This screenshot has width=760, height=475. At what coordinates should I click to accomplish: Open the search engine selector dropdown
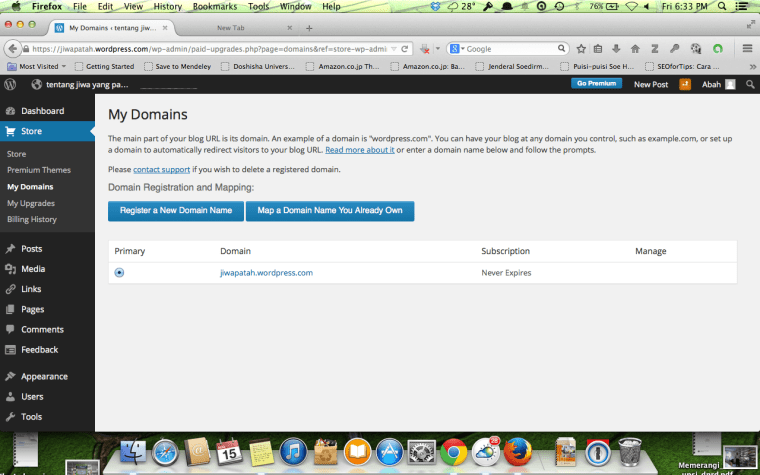coord(457,48)
